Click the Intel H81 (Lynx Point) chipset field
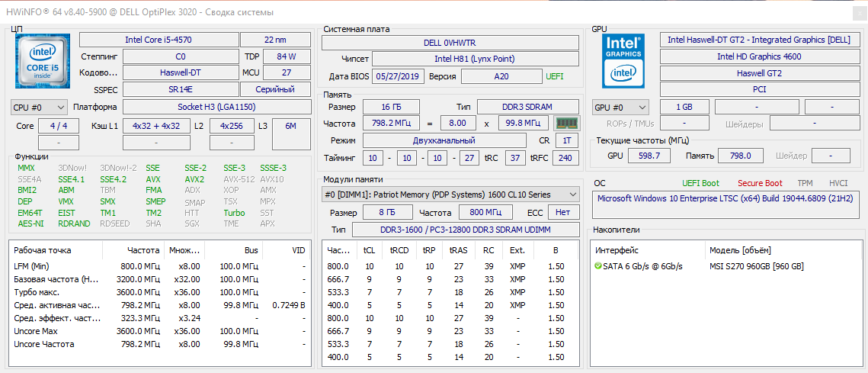868x373 pixels. [473, 59]
